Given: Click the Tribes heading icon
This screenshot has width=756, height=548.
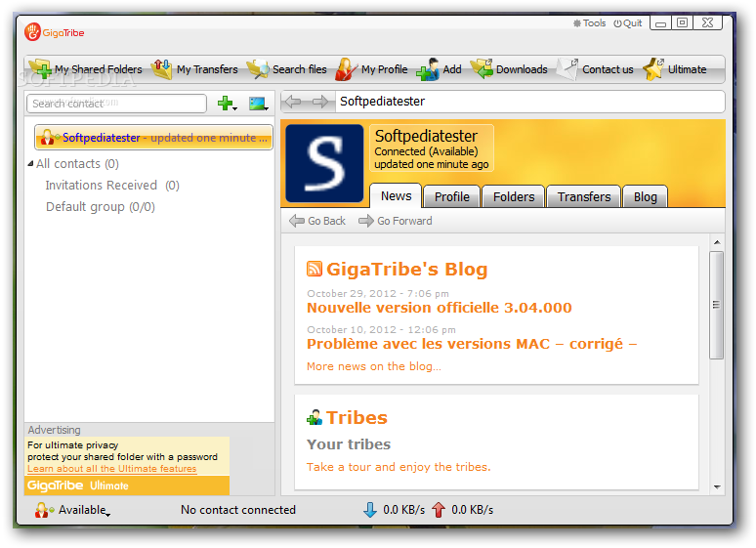Looking at the screenshot, I should coord(315,417).
